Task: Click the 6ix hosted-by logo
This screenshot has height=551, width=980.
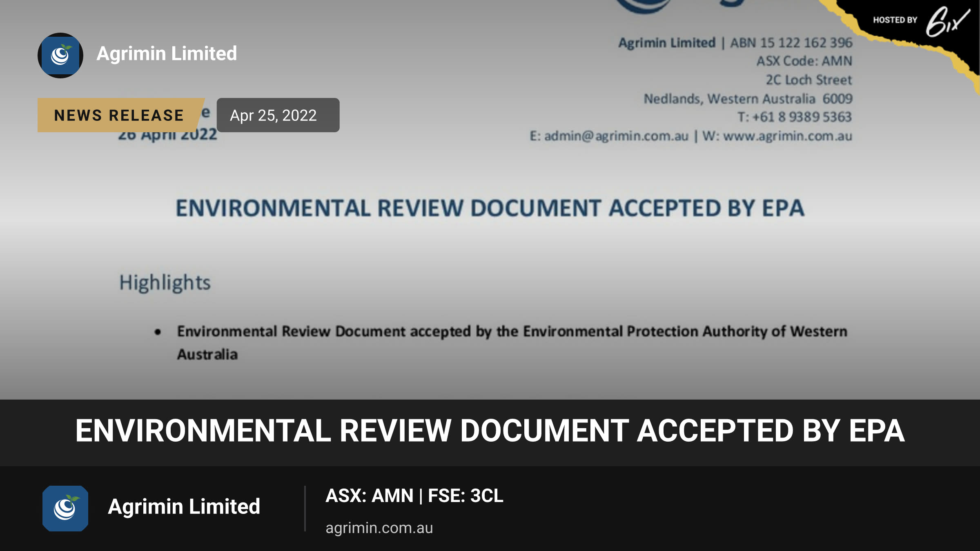Action: [947, 21]
